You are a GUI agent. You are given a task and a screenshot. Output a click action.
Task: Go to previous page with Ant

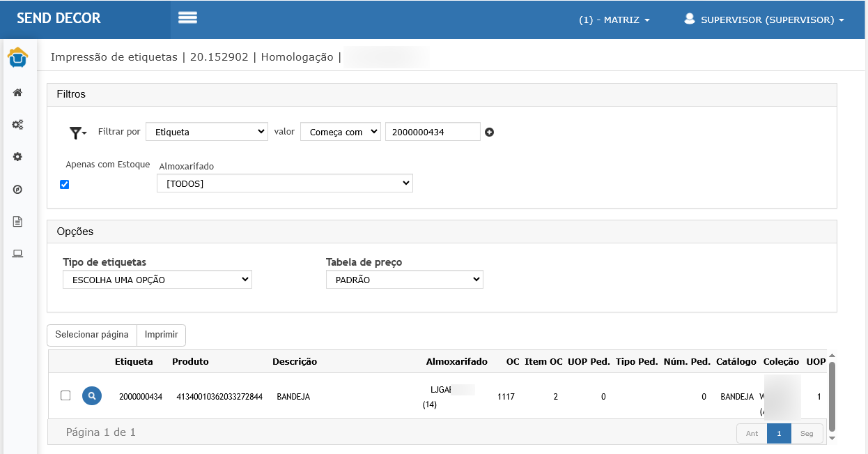(x=752, y=433)
